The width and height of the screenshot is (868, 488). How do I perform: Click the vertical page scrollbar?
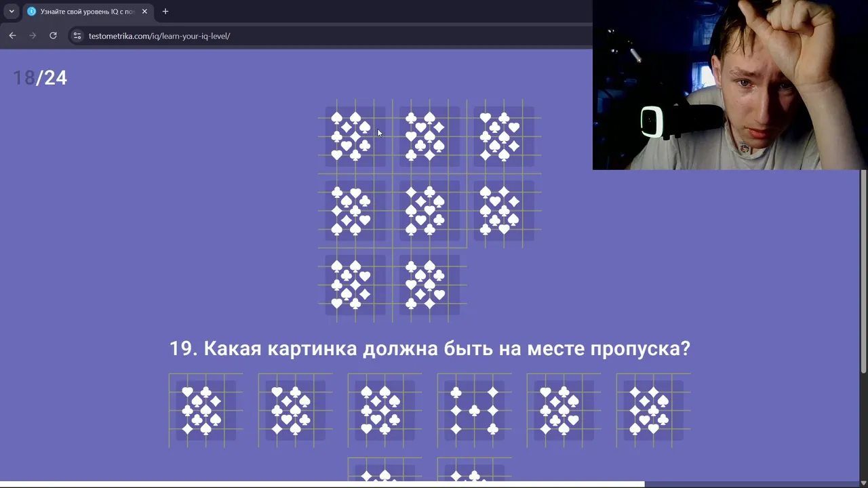863,271
